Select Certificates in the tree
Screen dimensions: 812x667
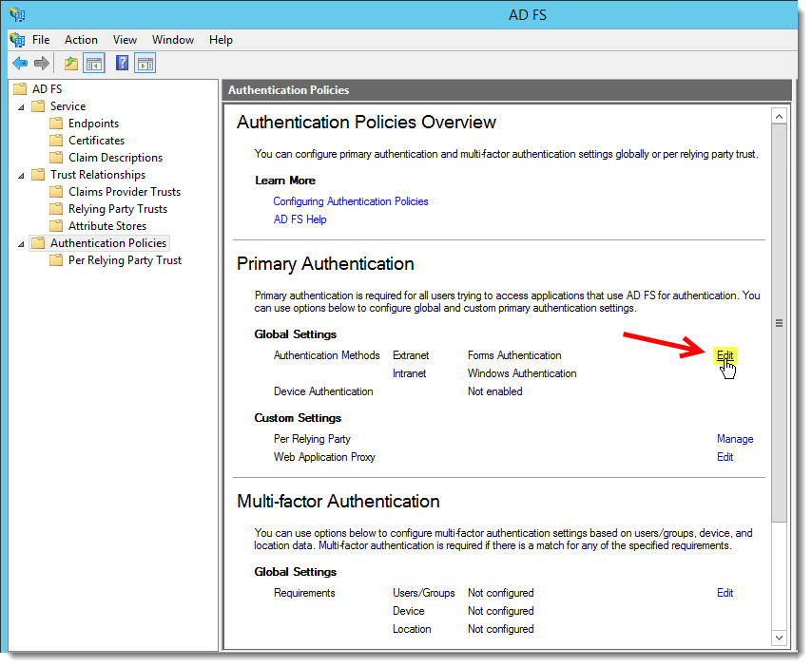[96, 141]
